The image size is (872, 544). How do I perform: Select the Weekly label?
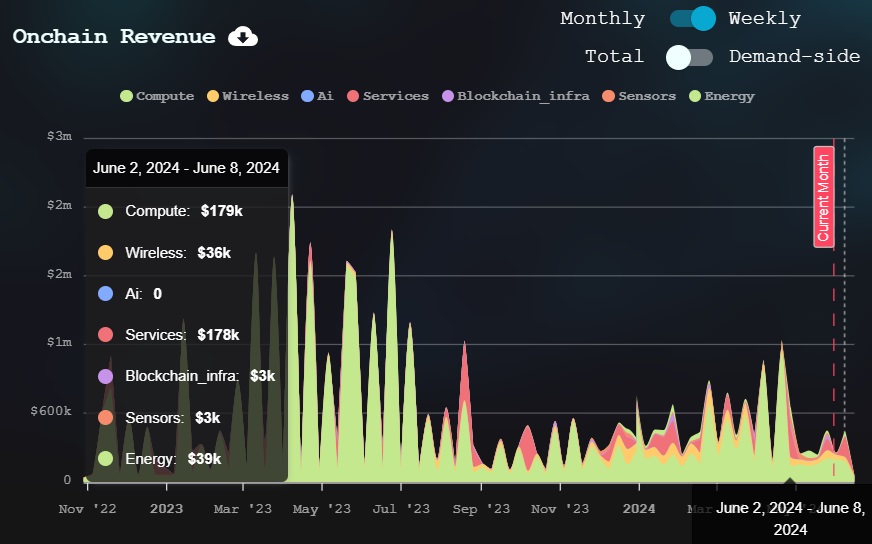coord(764,19)
